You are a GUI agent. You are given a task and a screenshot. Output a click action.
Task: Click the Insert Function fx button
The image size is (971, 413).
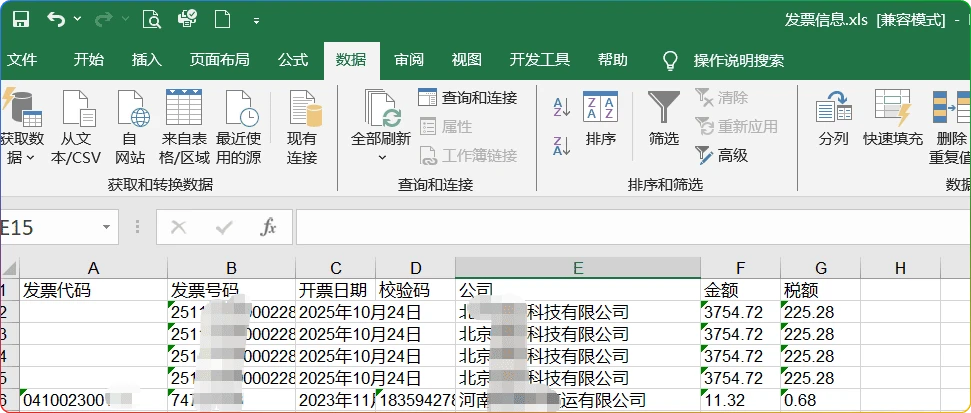click(x=268, y=228)
